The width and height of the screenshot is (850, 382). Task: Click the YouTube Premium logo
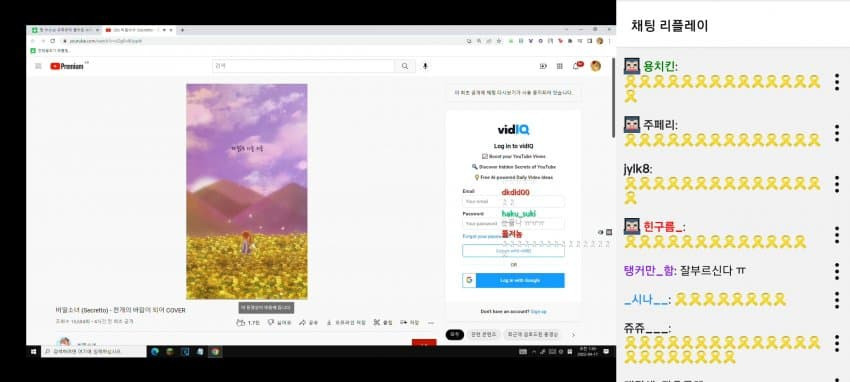[x=67, y=66]
